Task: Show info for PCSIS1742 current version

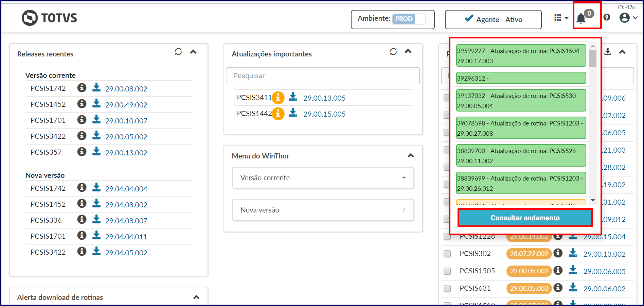Action: (82, 88)
